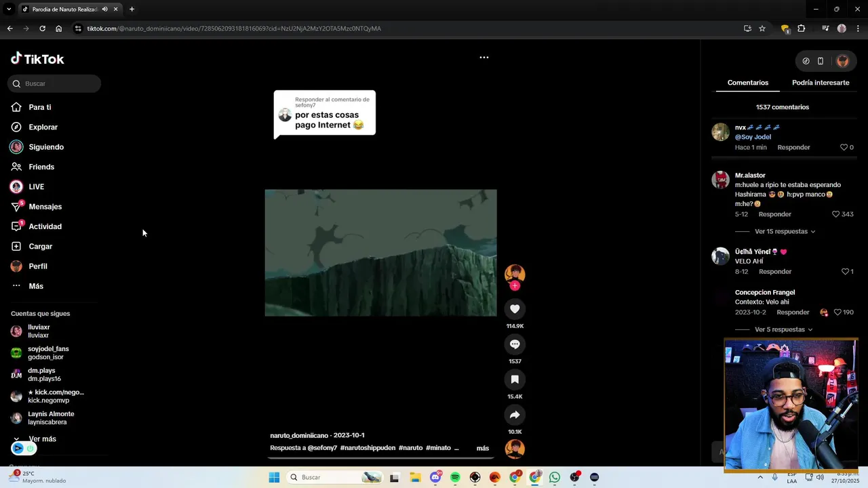This screenshot has height=488, width=868.
Task: Open WhatsApp from the taskbar
Action: 555,477
